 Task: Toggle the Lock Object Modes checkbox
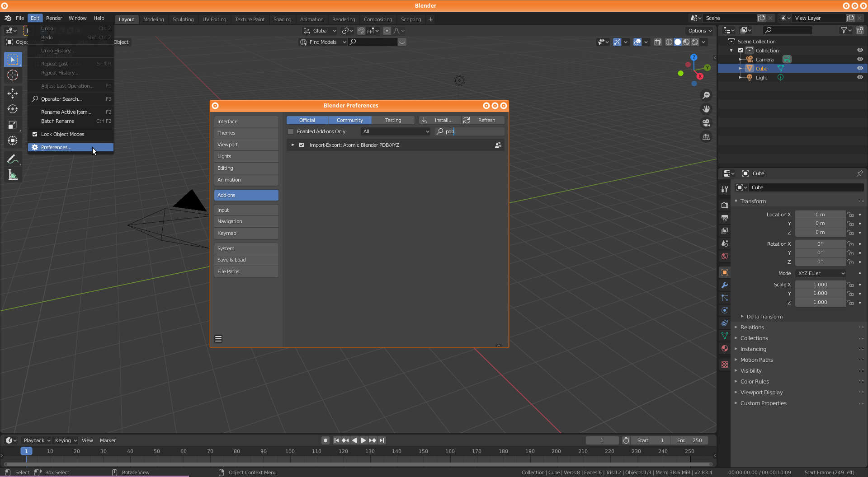(x=35, y=134)
